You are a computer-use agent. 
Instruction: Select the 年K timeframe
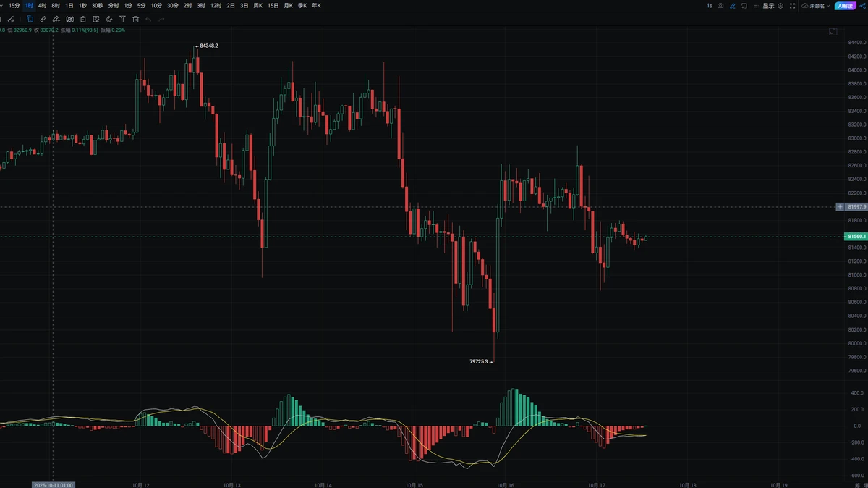tap(316, 6)
